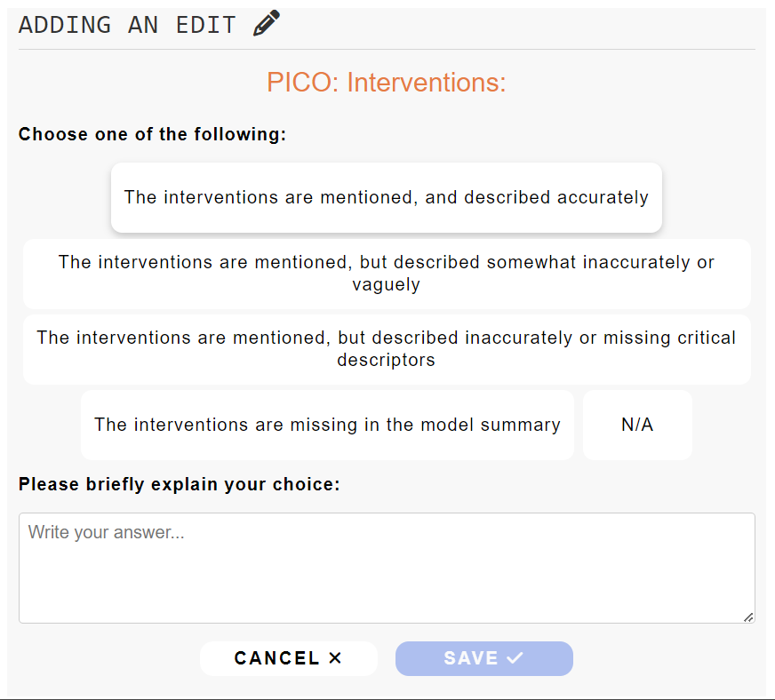Click the divider line under the title
Screen dimensions: 775x700
[x=387, y=49]
